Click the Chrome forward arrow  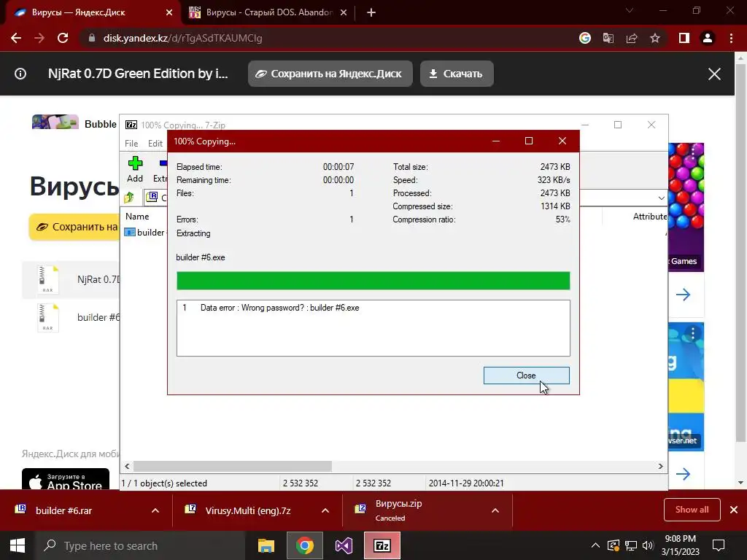39,38
